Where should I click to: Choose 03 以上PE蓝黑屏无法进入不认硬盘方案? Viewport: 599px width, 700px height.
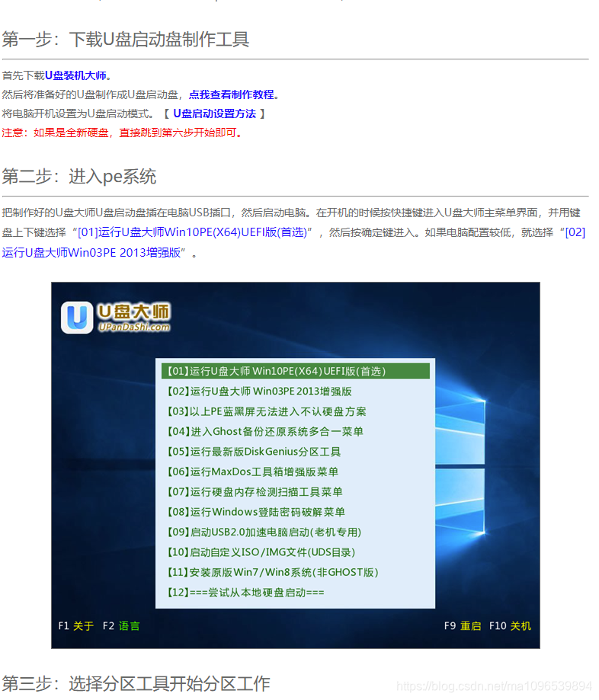point(267,411)
